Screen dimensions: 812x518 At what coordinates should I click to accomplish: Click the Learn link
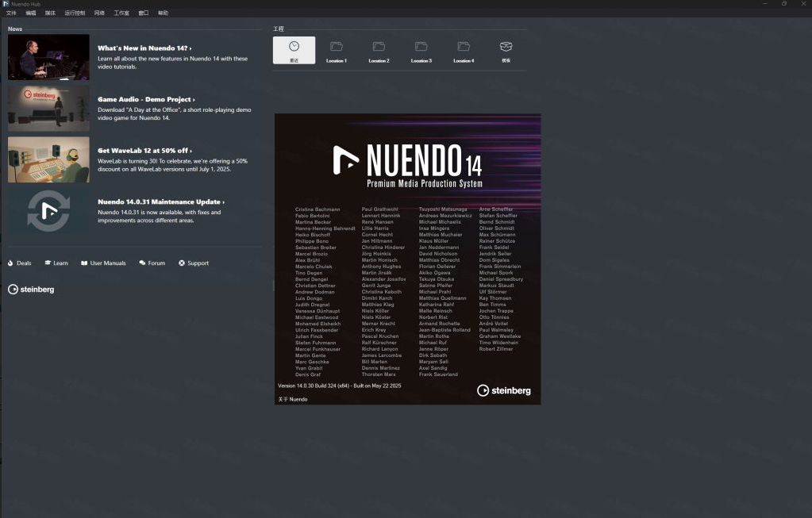coord(56,263)
